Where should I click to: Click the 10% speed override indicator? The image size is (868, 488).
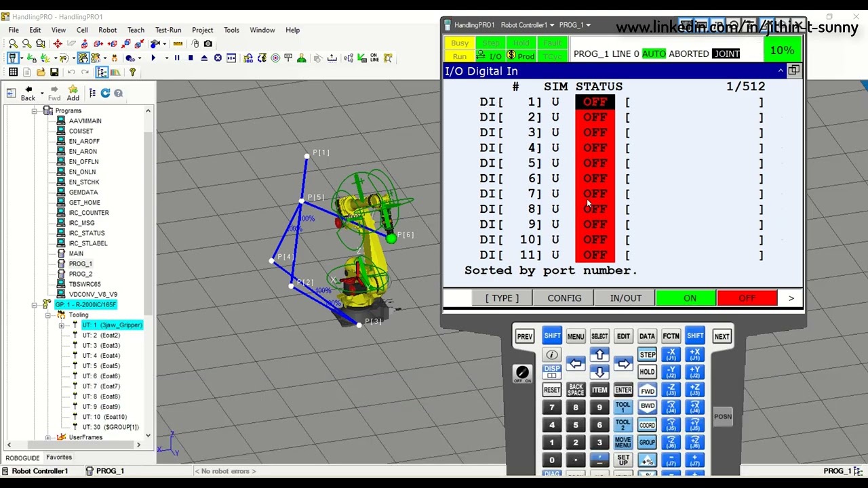782,50
